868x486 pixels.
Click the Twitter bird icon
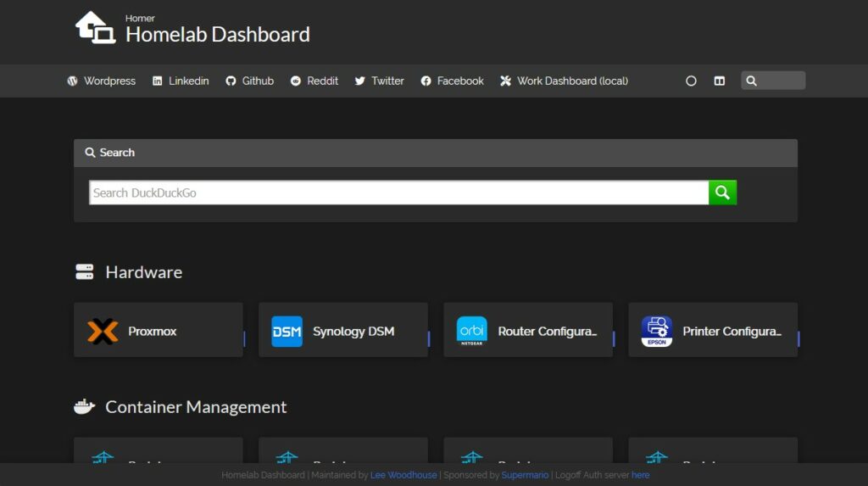click(359, 81)
